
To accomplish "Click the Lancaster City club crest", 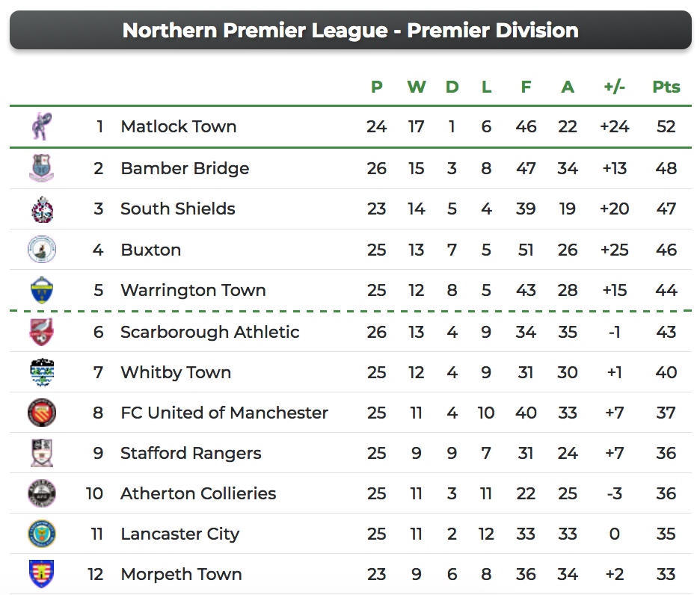I will click(x=42, y=534).
